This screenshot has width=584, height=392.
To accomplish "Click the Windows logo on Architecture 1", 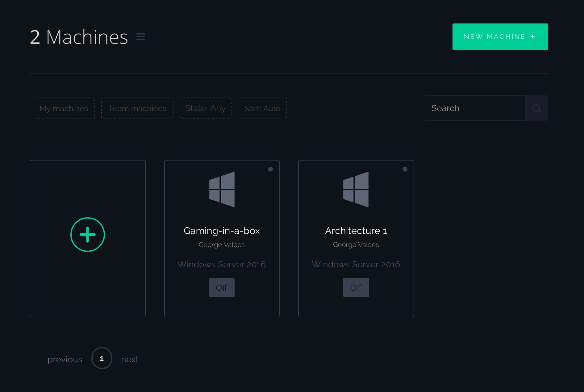I will [x=356, y=189].
